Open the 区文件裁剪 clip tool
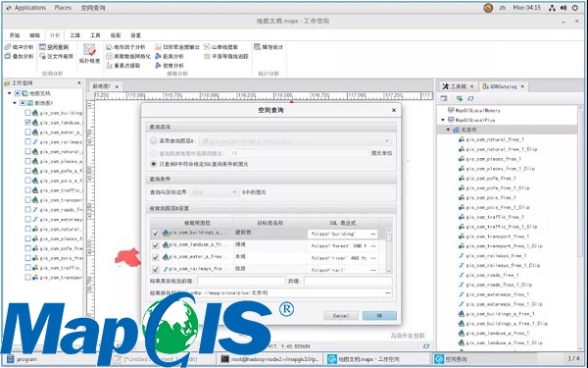This screenshot has height=368, width=588. [56, 56]
